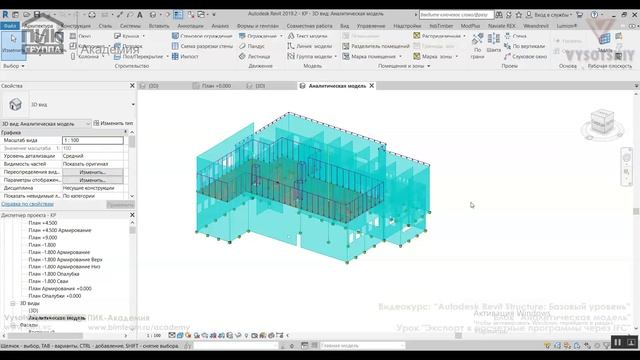Select 'План -1.800 Опалубка' in Project Browser
Screen dimensions: 640x360
[53, 274]
